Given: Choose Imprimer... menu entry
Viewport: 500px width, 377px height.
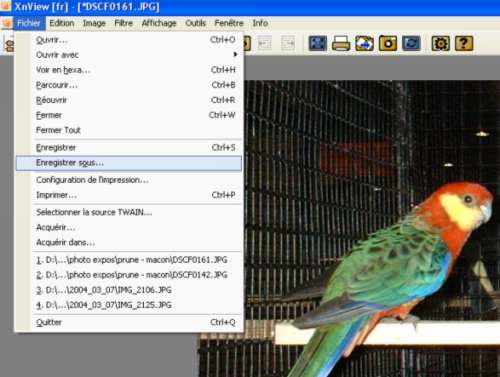Looking at the screenshot, I should tap(129, 195).
